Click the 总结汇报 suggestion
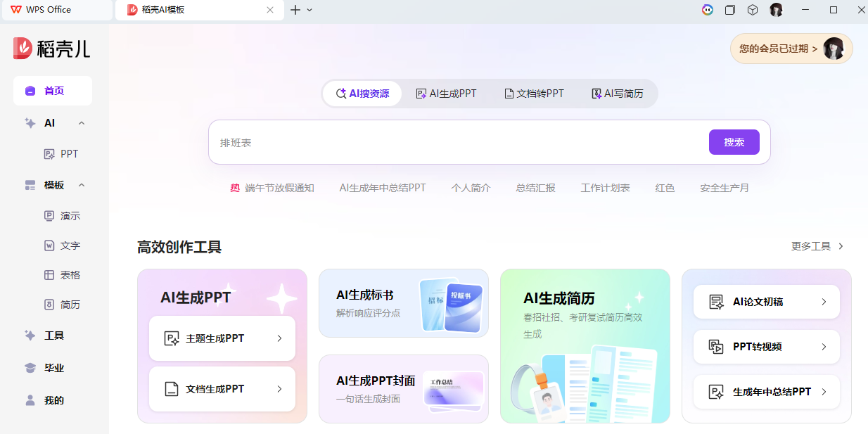 pyautogui.click(x=535, y=188)
